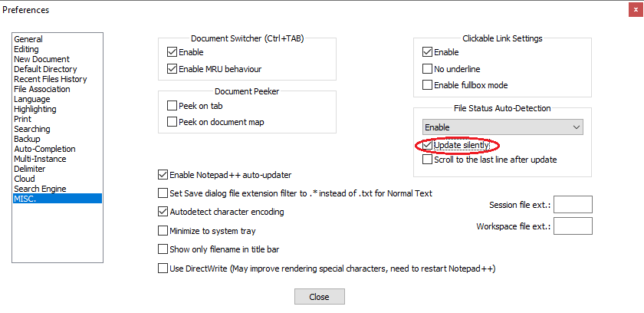
Task: Open the File Status Auto-Detection dropdown
Action: tap(503, 127)
